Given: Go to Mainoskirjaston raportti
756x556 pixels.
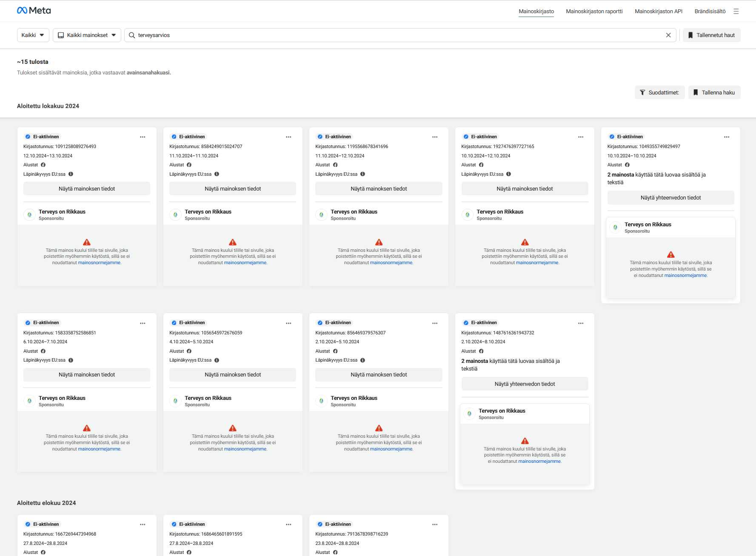Looking at the screenshot, I should (x=594, y=11).
